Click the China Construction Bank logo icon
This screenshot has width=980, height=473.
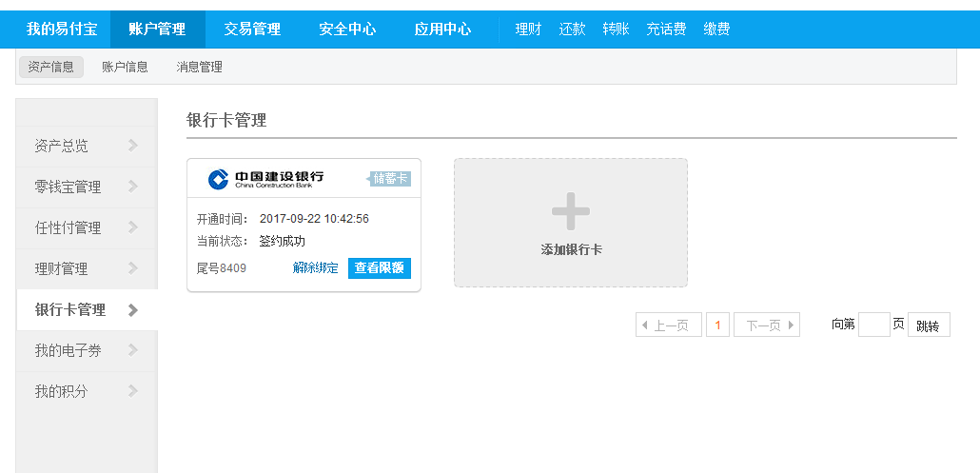point(218,179)
